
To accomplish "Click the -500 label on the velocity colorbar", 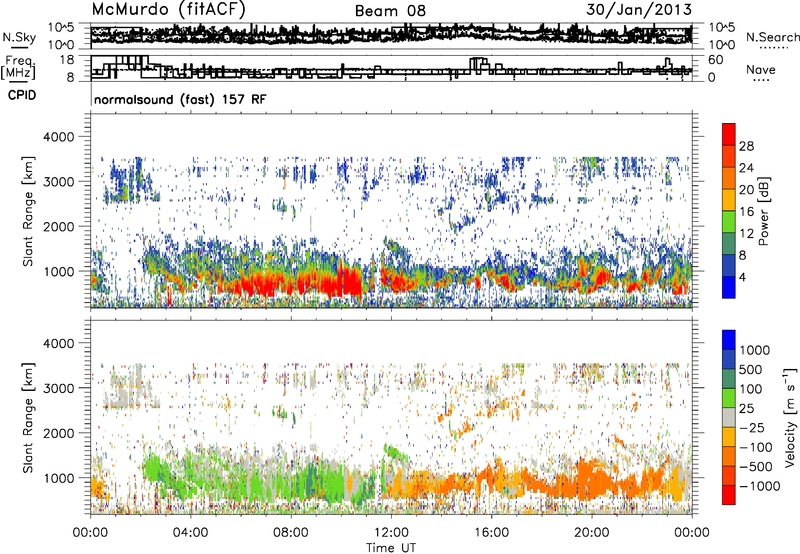I will (755, 466).
